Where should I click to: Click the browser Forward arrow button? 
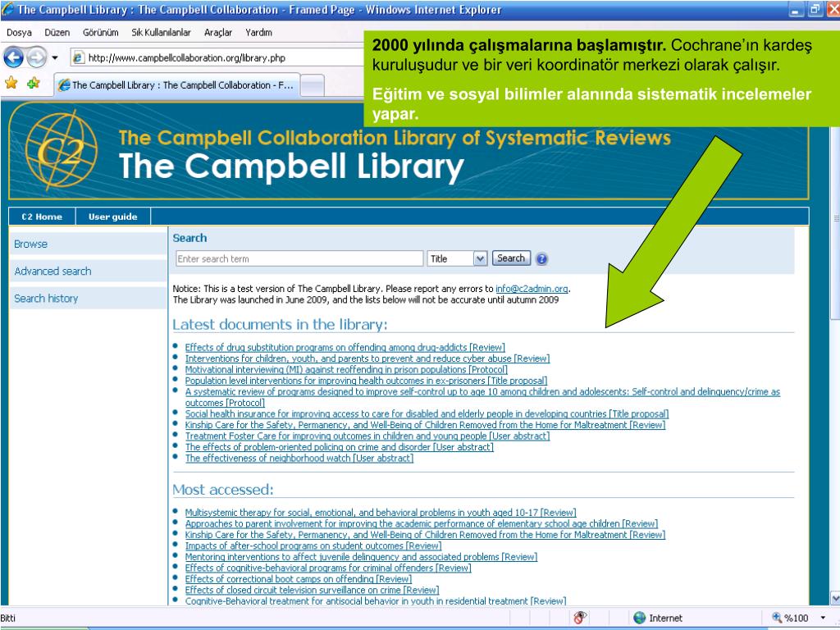[36, 57]
